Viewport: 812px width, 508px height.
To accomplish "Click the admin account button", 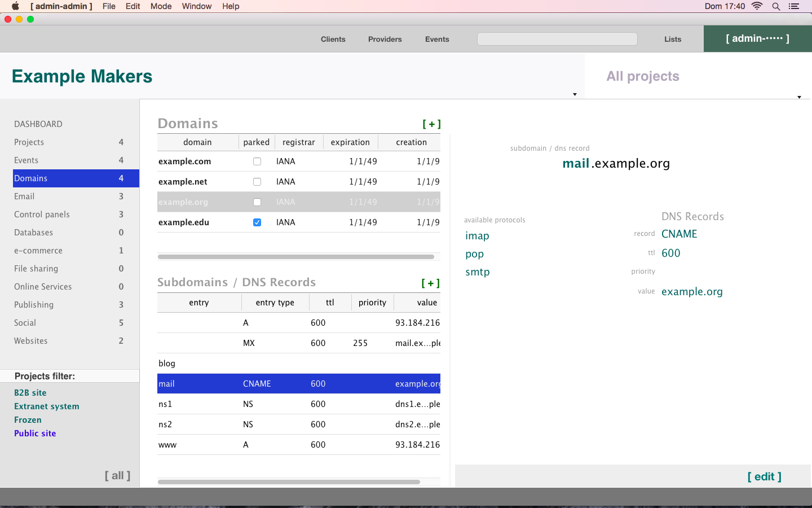I will [x=757, y=38].
